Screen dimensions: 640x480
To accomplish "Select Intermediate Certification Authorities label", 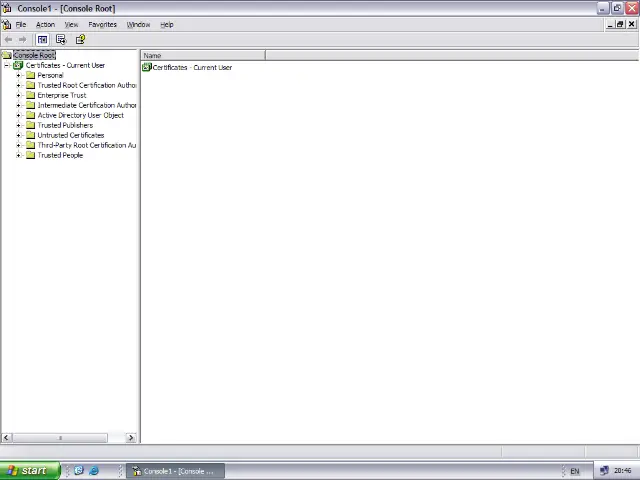I will (x=87, y=105).
